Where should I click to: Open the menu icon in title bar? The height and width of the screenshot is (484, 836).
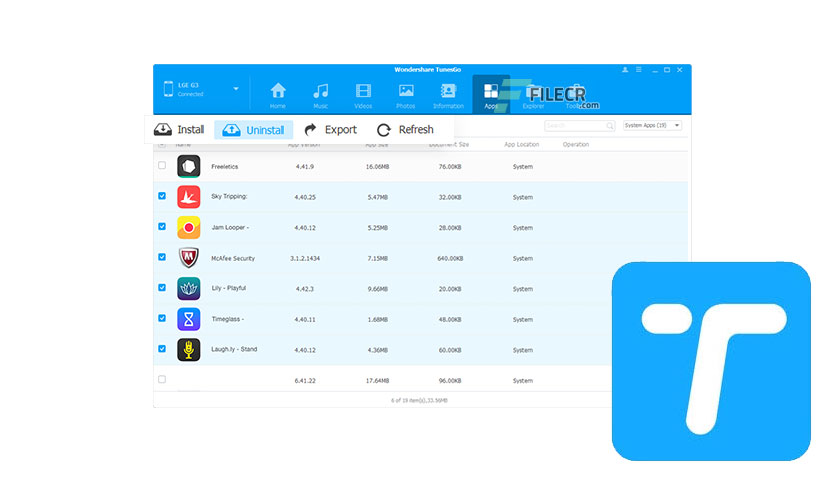click(639, 70)
